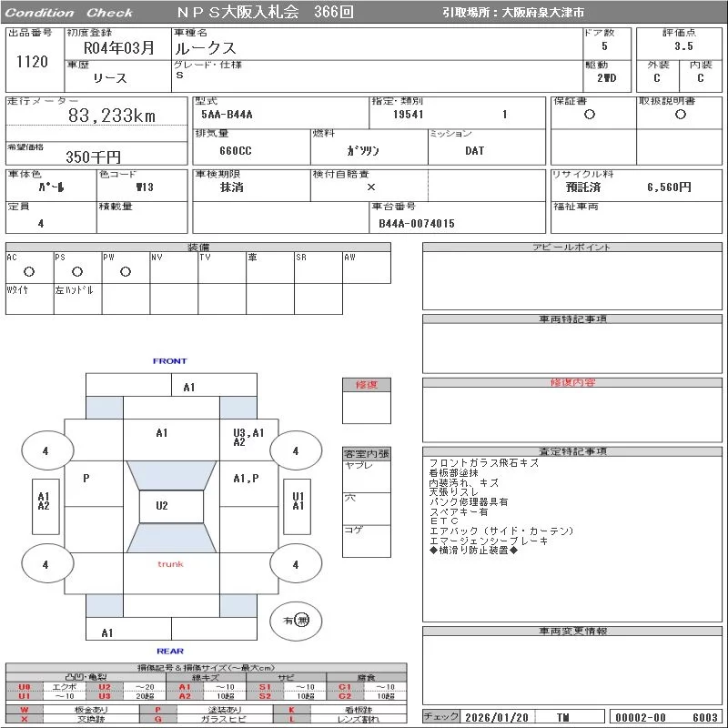Click the circle under 取扱説明書
This screenshot has height=728, width=728.
[x=680, y=115]
